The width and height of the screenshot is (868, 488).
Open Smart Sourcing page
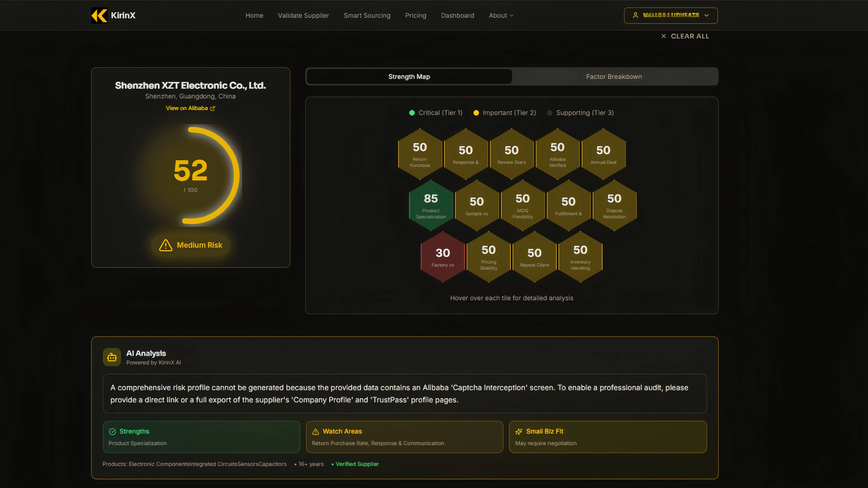[367, 15]
